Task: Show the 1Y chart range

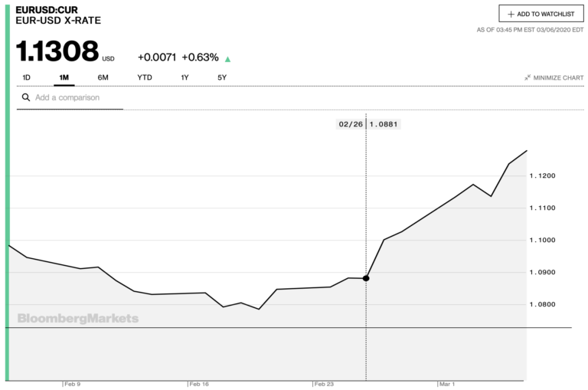Action: [185, 77]
